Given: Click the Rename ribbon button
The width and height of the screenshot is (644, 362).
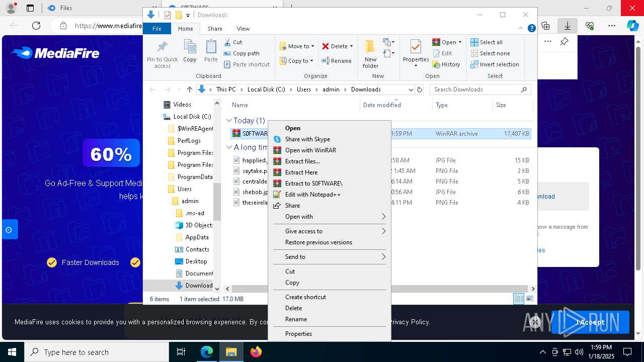Looking at the screenshot, I should pyautogui.click(x=337, y=61).
